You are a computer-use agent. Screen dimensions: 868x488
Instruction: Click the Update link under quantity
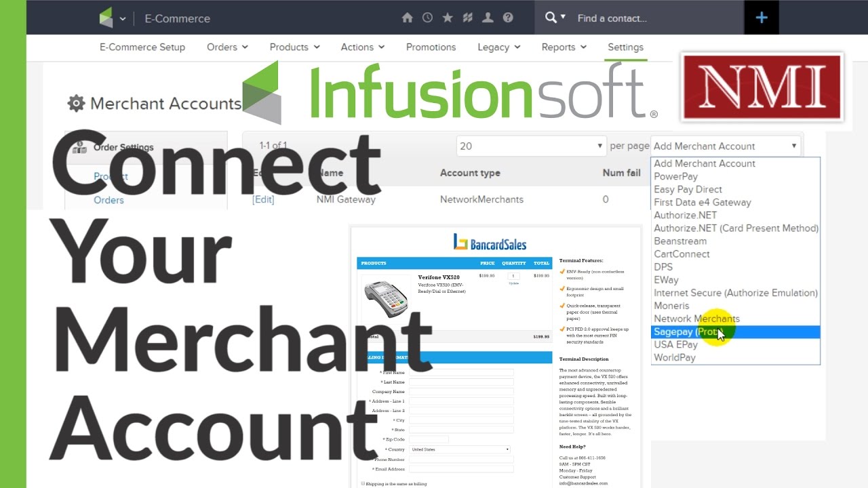click(513, 283)
